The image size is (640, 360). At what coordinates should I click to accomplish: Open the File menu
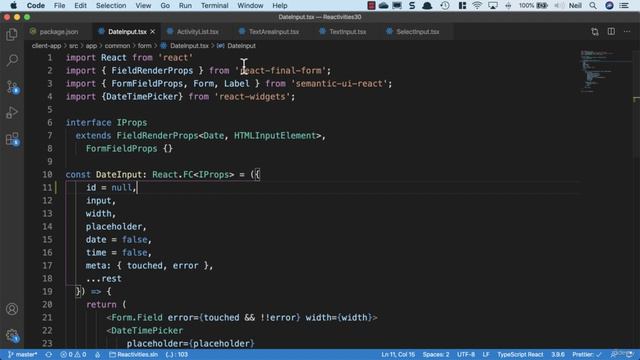[x=60, y=6]
